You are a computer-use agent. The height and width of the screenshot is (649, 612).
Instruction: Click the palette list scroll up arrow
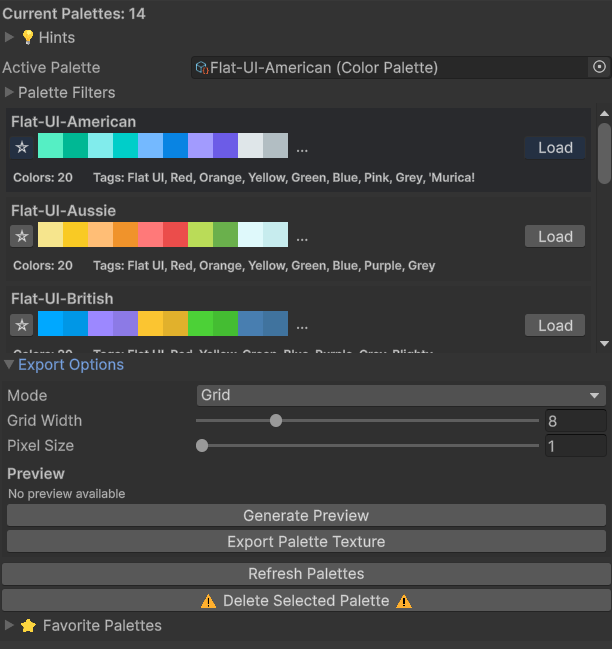[x=604, y=113]
